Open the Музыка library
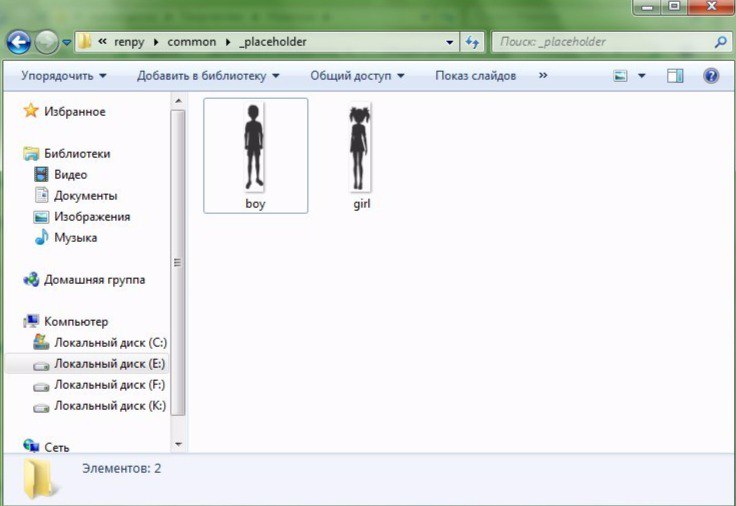Viewport: 736px width, 506px height. pyautogui.click(x=76, y=238)
